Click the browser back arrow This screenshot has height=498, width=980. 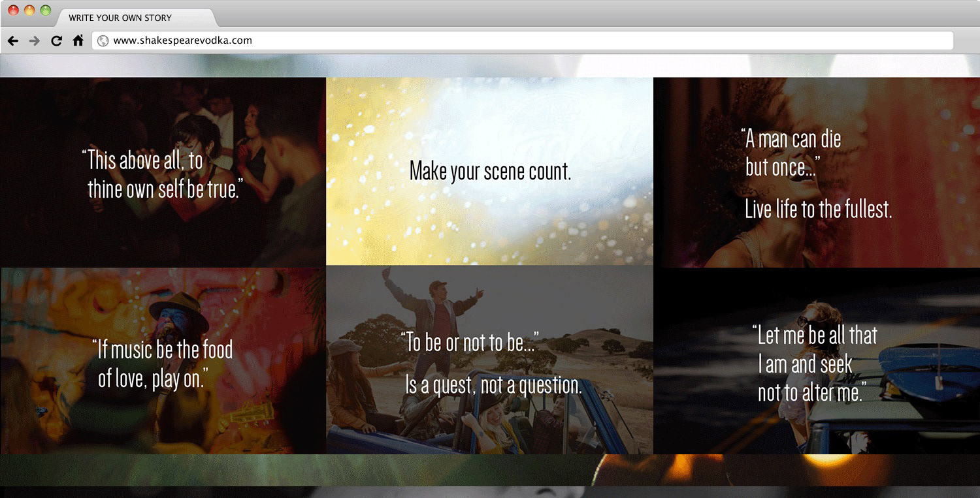(13, 40)
